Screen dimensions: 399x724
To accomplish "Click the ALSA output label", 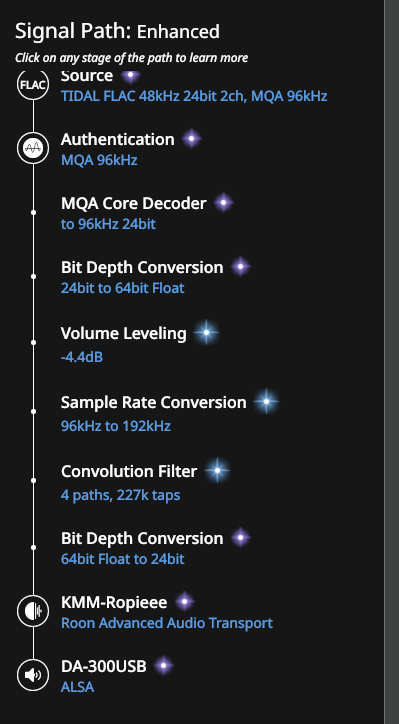I will pyautogui.click(x=78, y=687).
